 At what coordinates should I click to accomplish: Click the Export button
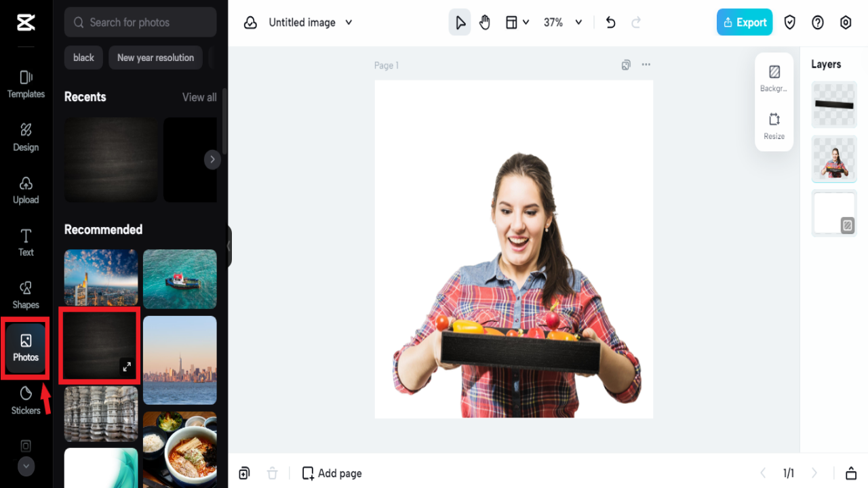745,22
